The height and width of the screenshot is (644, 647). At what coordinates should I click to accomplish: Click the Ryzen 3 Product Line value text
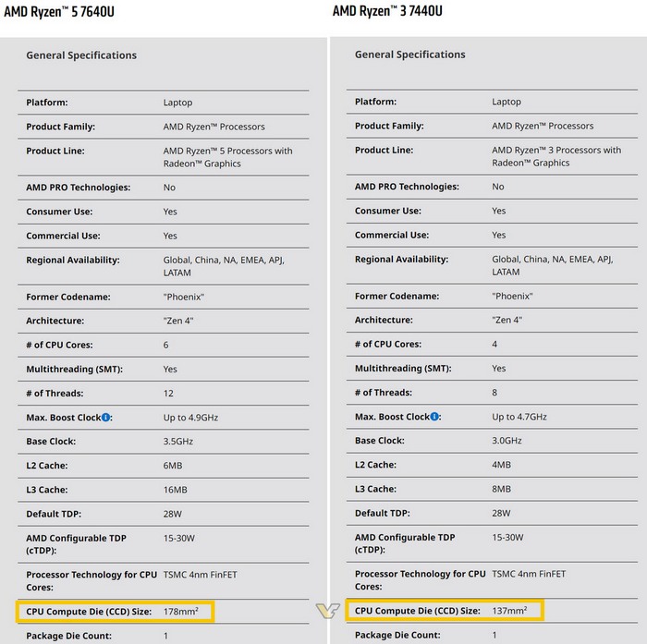click(x=556, y=157)
